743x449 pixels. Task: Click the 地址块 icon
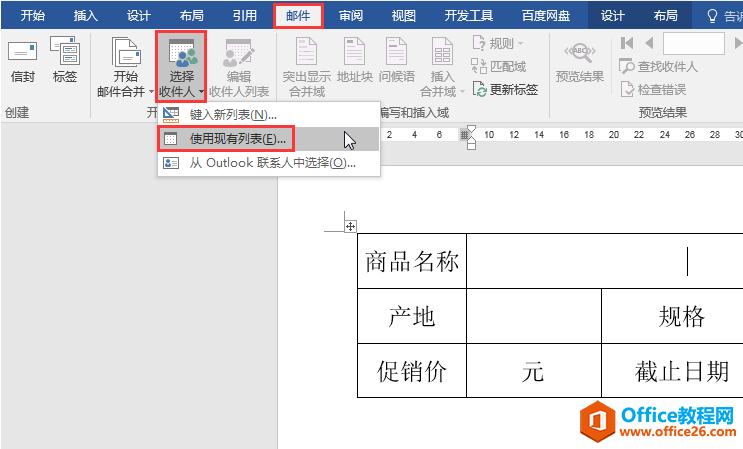[x=355, y=64]
